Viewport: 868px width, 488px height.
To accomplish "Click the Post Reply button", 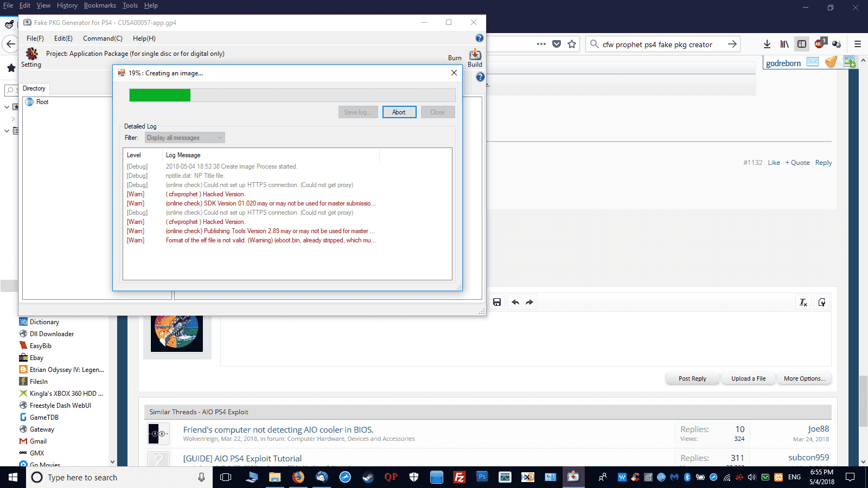I will coord(693,378).
